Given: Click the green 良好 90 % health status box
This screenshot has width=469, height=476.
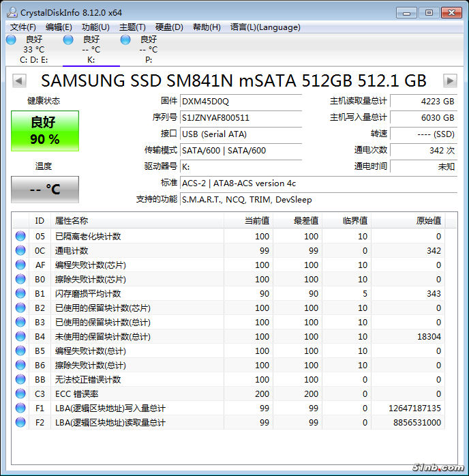Looking at the screenshot, I should 45,131.
